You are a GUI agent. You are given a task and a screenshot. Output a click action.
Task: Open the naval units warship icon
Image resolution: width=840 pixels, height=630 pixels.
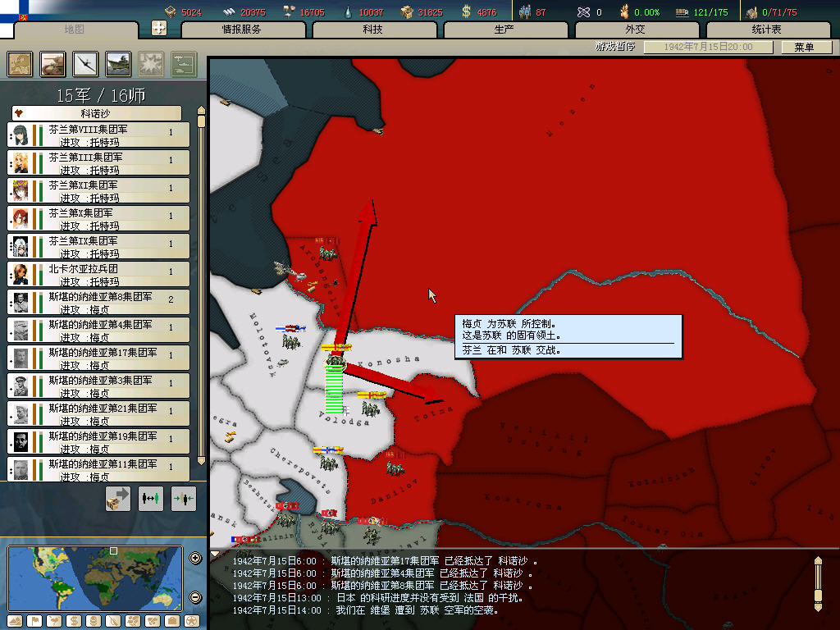click(x=118, y=64)
